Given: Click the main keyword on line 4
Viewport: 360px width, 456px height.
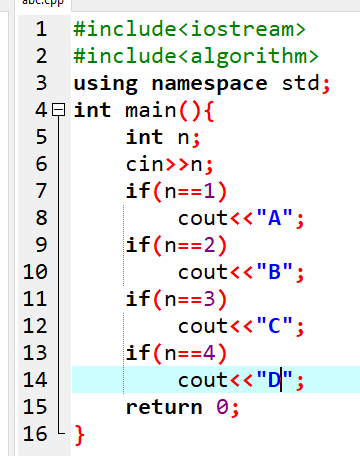Looking at the screenshot, I should [x=151, y=110].
